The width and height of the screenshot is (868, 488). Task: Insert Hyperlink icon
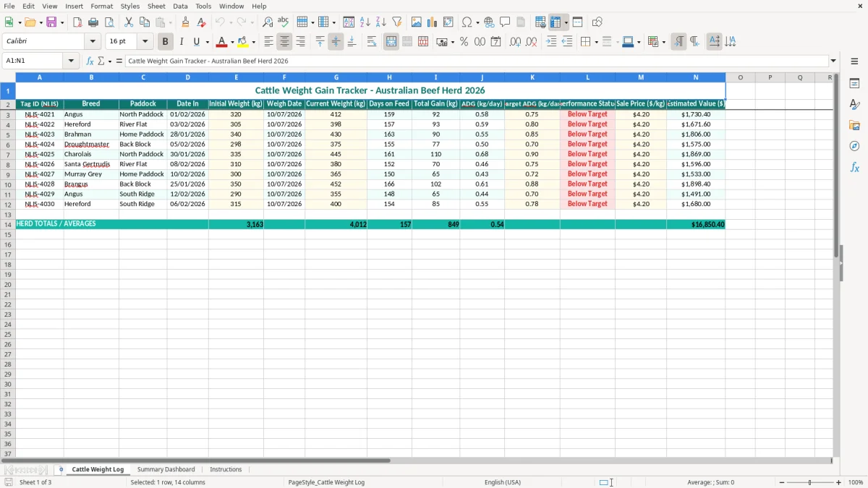489,22
